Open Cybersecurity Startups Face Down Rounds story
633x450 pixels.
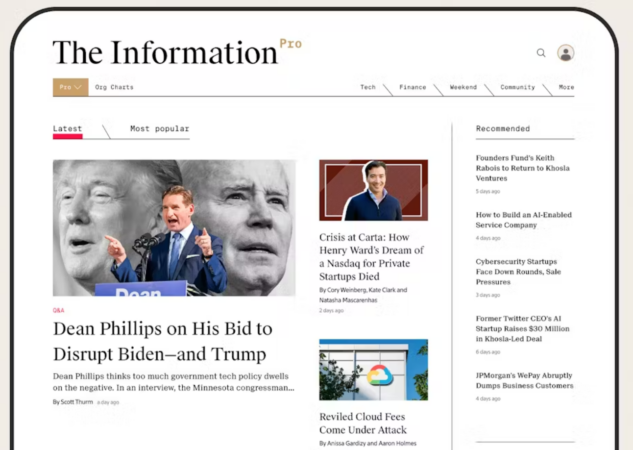coord(518,272)
